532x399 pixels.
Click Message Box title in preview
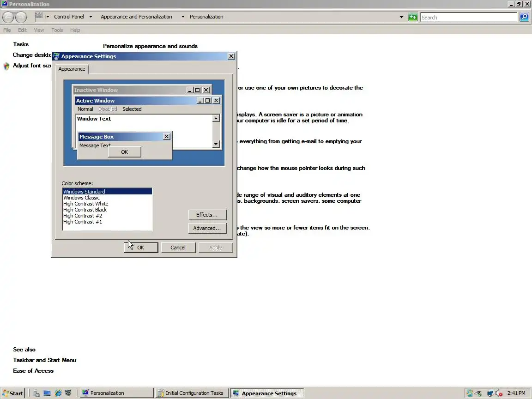click(x=97, y=137)
